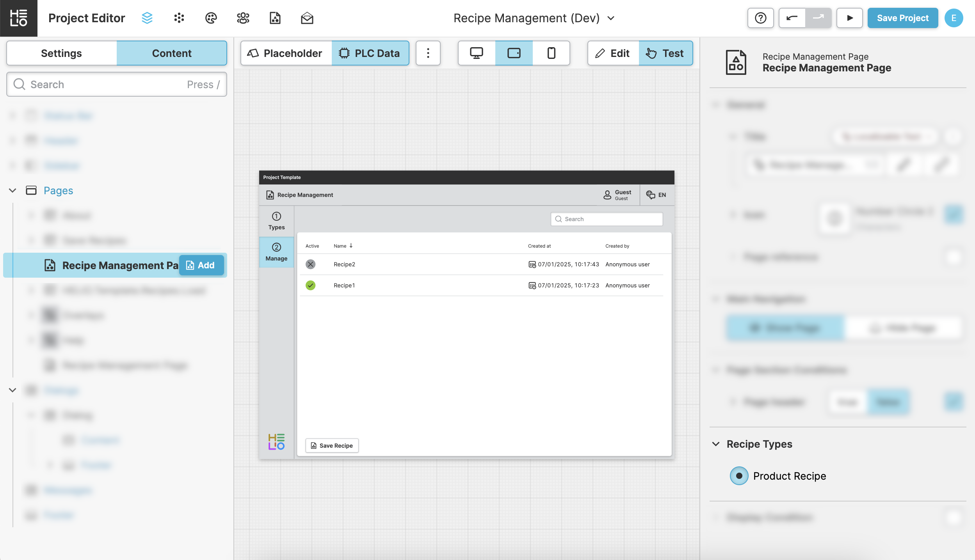Switch to the Settings tab

point(61,53)
